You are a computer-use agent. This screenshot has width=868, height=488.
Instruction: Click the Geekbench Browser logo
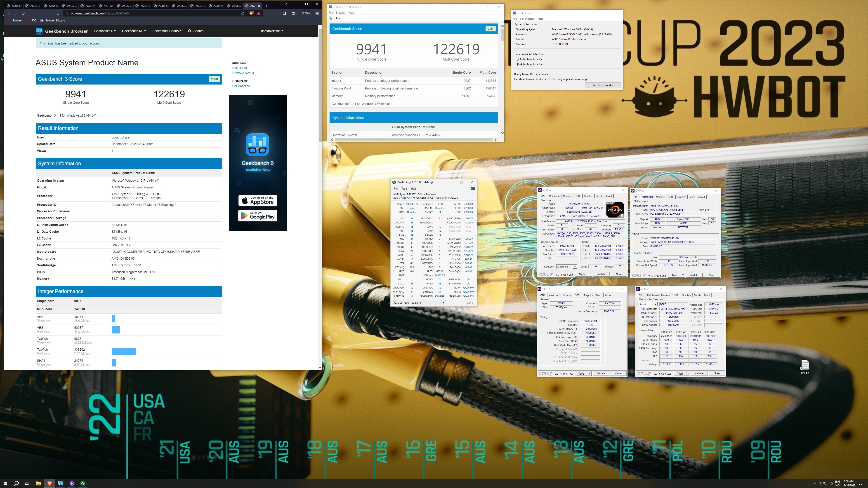(39, 31)
